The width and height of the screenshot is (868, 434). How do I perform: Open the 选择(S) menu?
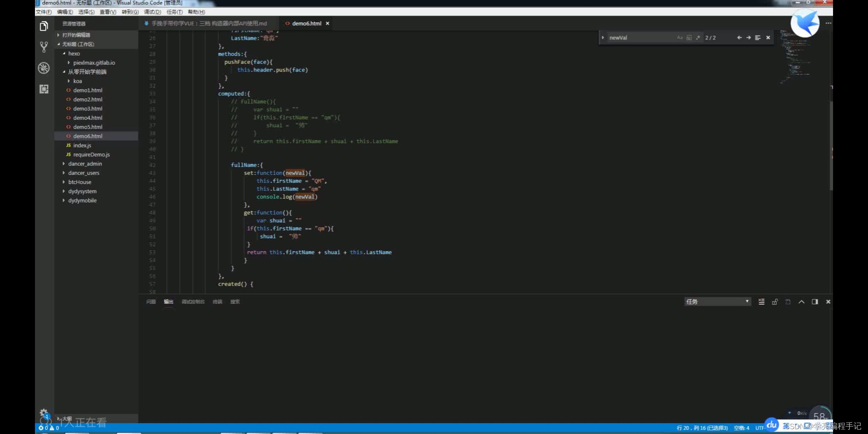point(86,12)
